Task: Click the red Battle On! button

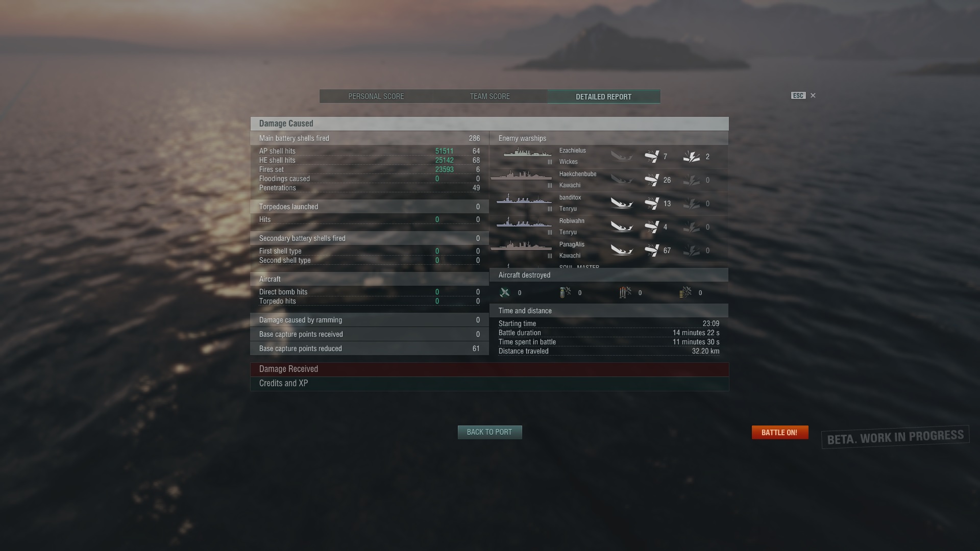Action: click(x=780, y=433)
